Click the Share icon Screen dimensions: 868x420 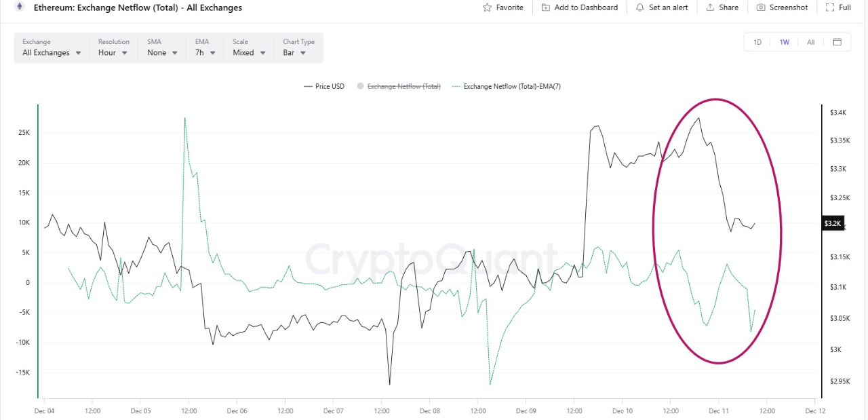click(x=709, y=7)
